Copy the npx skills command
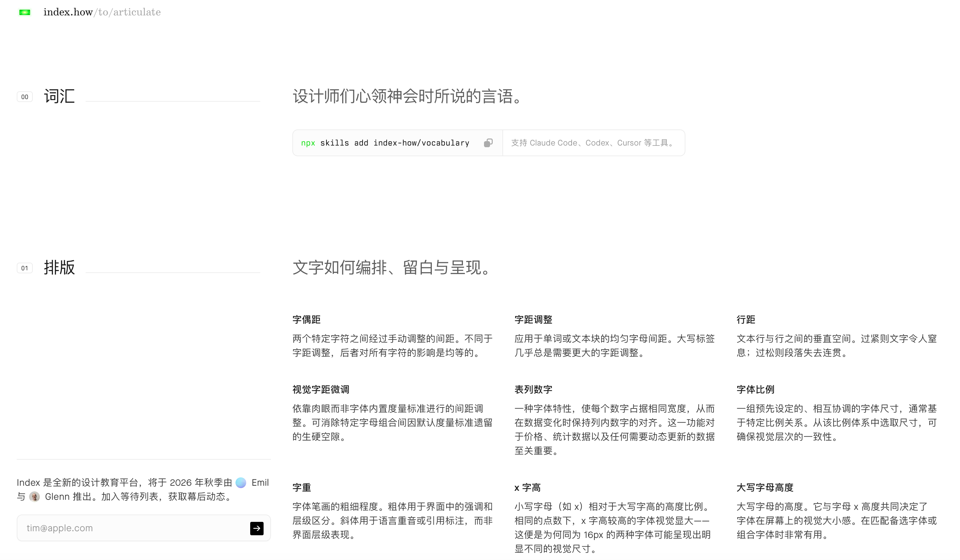This screenshot has width=960, height=560. click(x=488, y=143)
